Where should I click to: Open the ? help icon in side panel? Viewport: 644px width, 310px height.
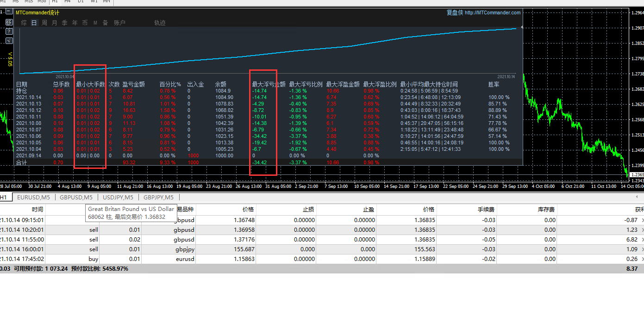coord(9,31)
